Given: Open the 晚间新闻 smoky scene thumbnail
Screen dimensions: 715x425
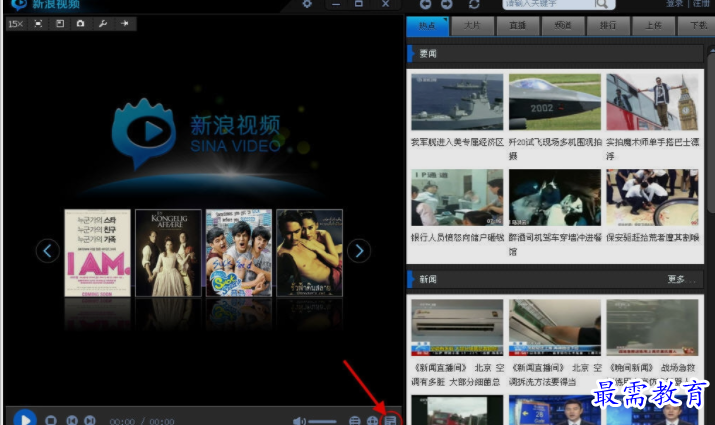Looking at the screenshot, I should click(652, 327).
